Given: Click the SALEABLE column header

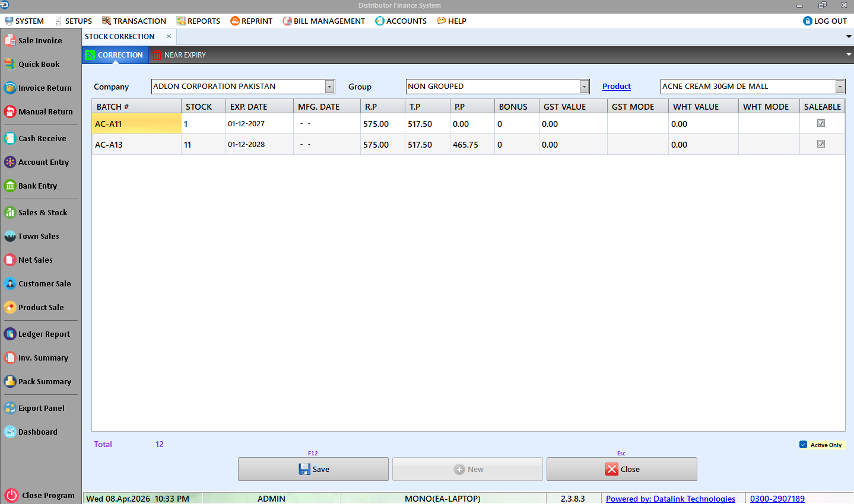Looking at the screenshot, I should (x=822, y=107).
